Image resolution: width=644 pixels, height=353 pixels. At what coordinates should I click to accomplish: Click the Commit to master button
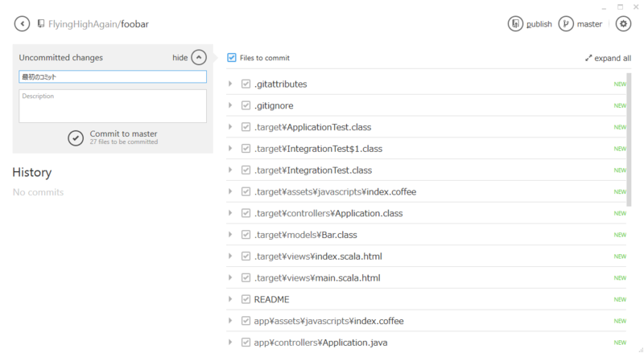coord(122,134)
